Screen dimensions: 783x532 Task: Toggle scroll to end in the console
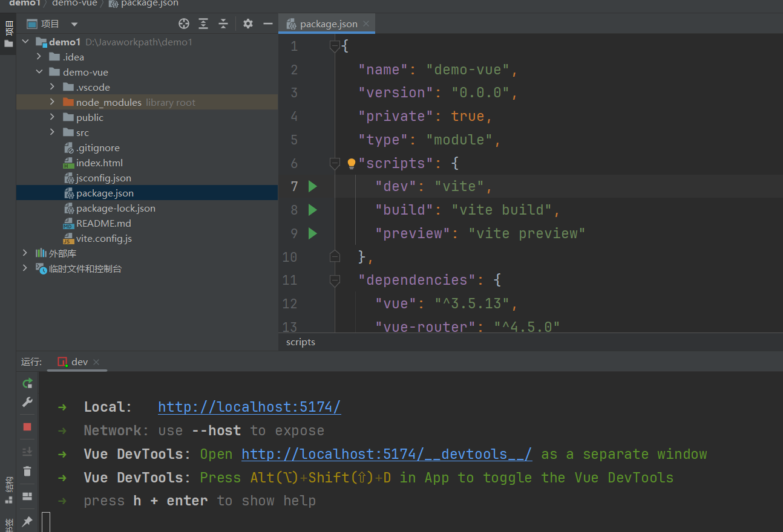(27, 450)
